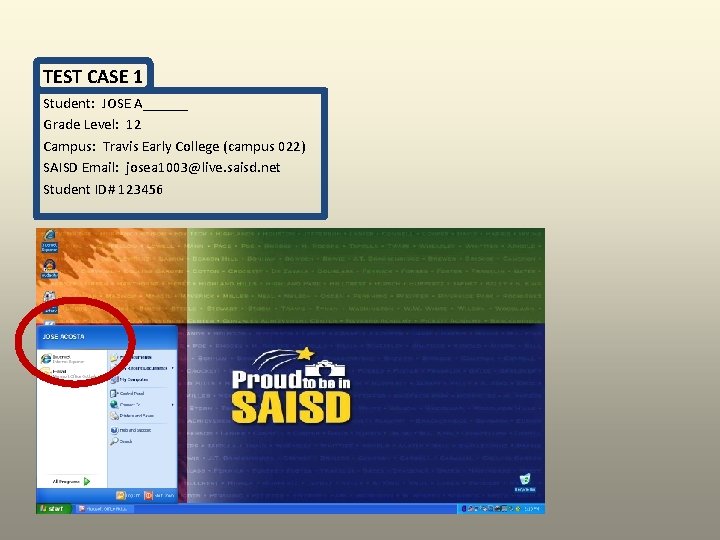Click the taskbar clock
The height and width of the screenshot is (540, 720).
click(532, 509)
